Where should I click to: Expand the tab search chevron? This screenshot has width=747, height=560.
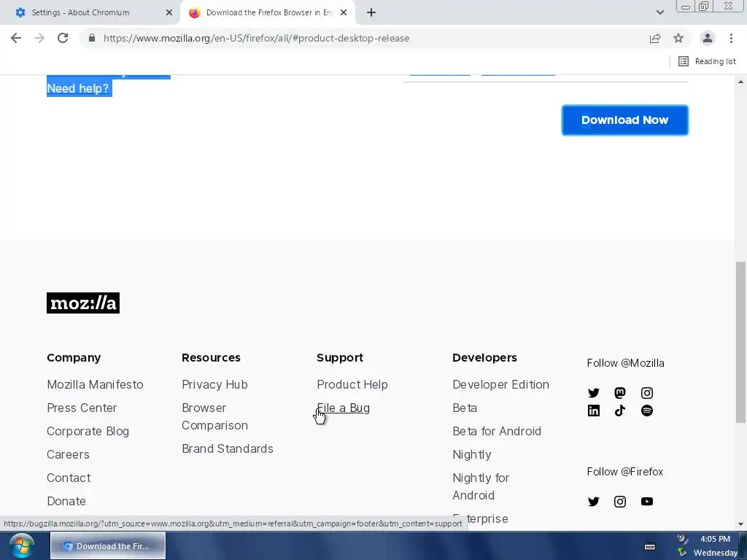659,12
